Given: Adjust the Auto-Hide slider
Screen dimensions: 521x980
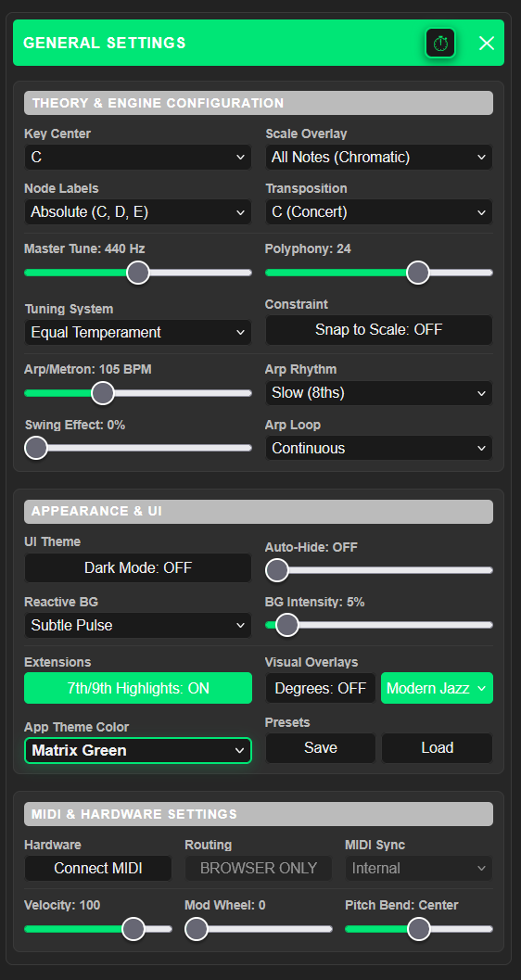Looking at the screenshot, I should pos(378,570).
